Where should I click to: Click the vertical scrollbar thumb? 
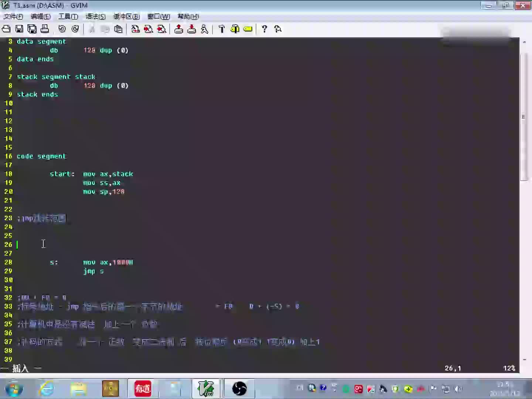[524, 117]
